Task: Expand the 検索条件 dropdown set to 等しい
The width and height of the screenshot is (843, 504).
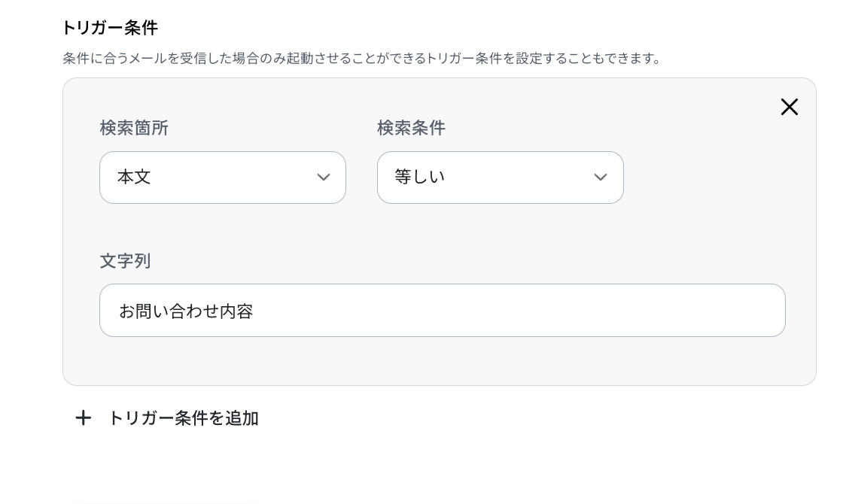Action: (500, 178)
